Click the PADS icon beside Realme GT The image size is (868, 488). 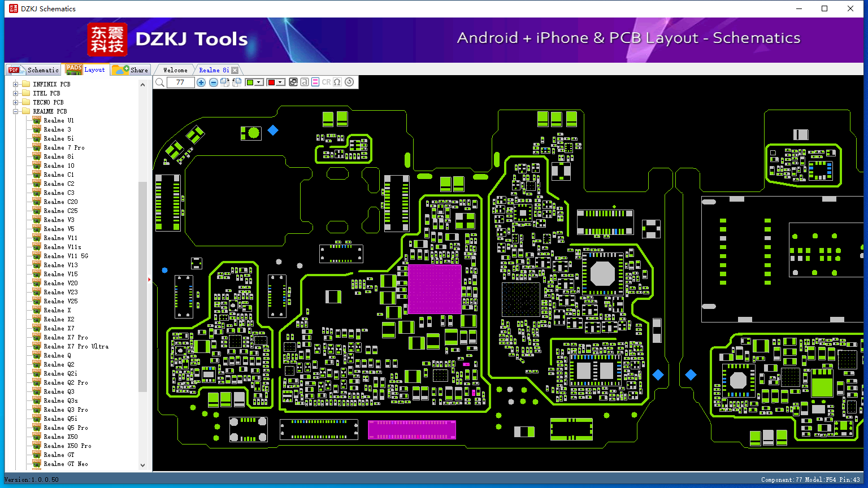pyautogui.click(x=37, y=455)
